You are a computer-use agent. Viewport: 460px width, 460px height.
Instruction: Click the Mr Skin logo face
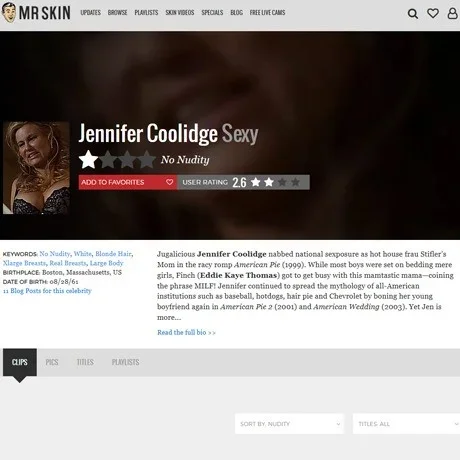coord(9,13)
